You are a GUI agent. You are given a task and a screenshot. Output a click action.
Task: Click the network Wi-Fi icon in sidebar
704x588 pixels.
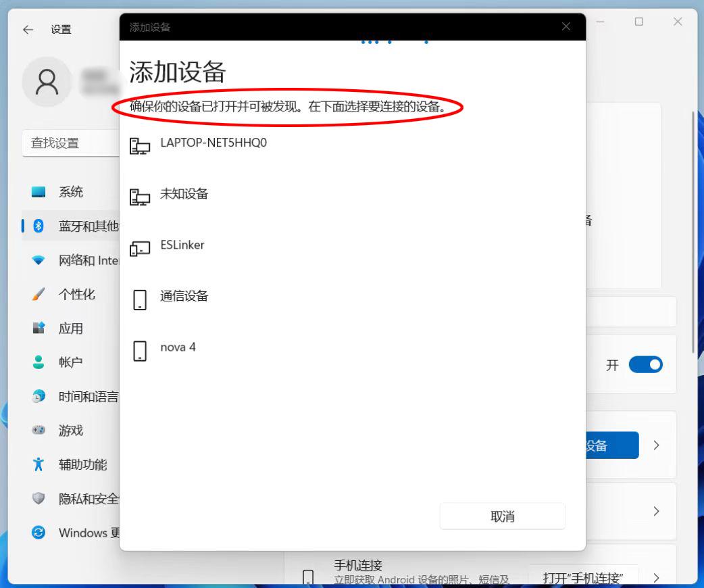point(39,260)
